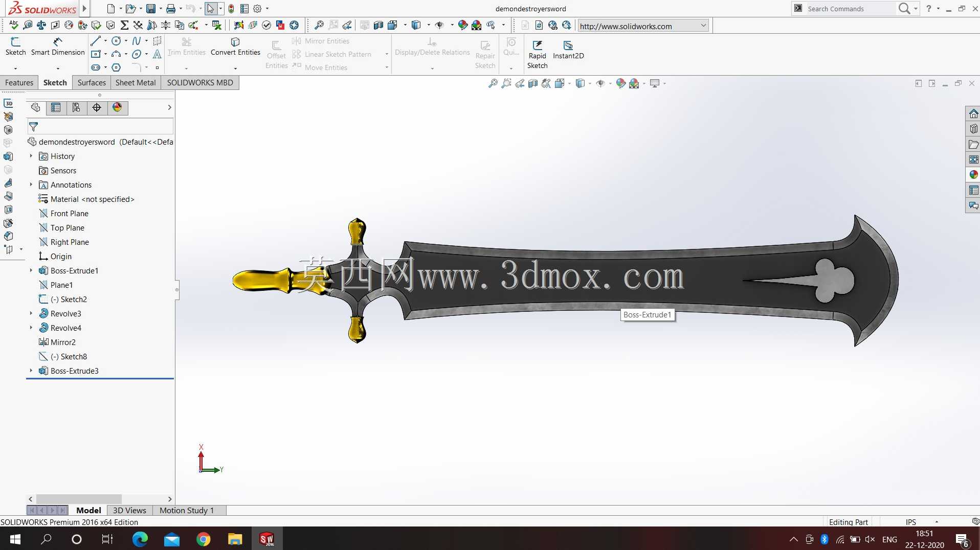Click the Convert Entities tool

[235, 46]
